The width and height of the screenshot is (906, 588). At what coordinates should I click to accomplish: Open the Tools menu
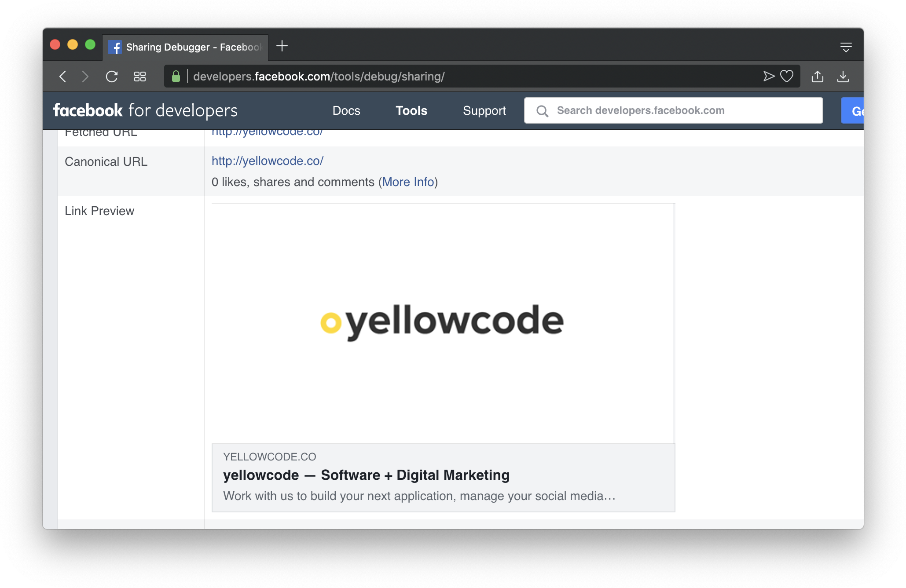(x=411, y=111)
